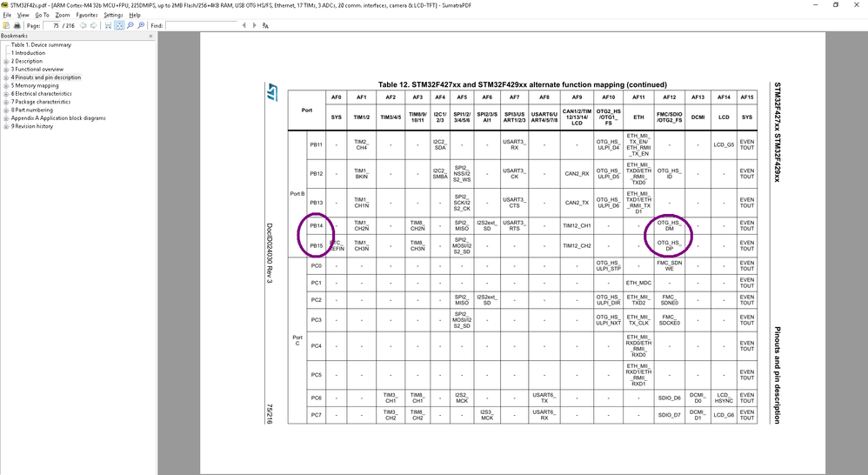Click the PB14 cell in table
Screen dimensions: 868x475
(316, 226)
